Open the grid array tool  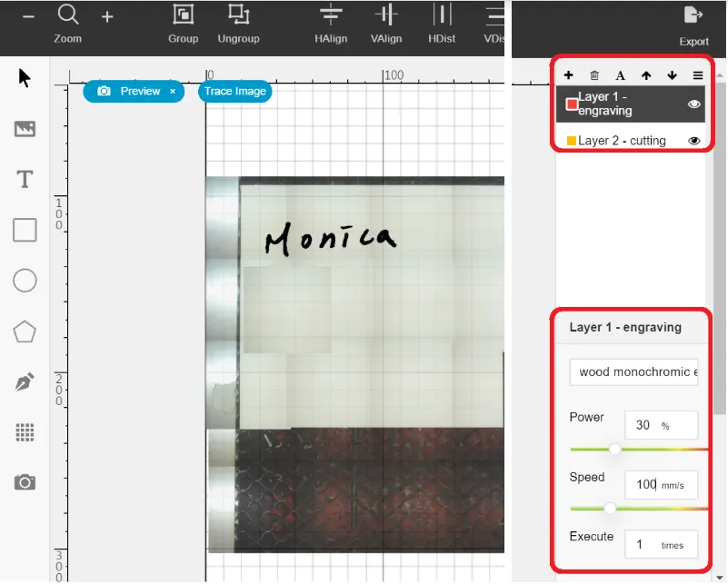click(x=25, y=432)
